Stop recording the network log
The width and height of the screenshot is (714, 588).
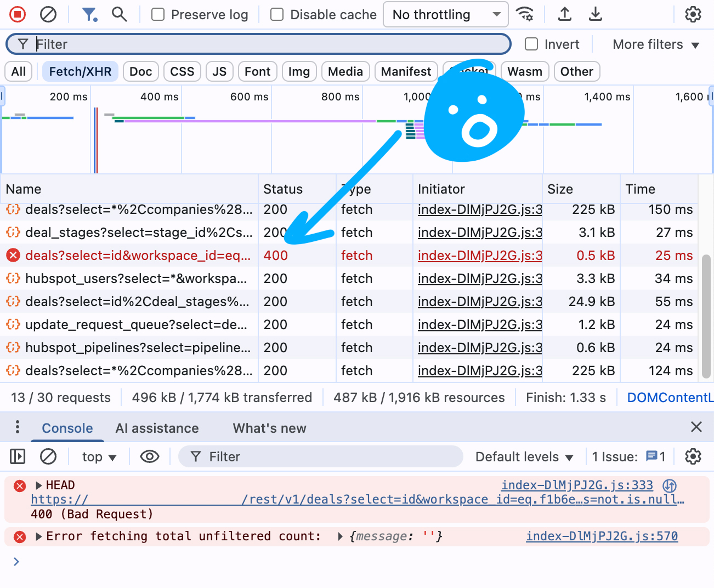click(17, 14)
